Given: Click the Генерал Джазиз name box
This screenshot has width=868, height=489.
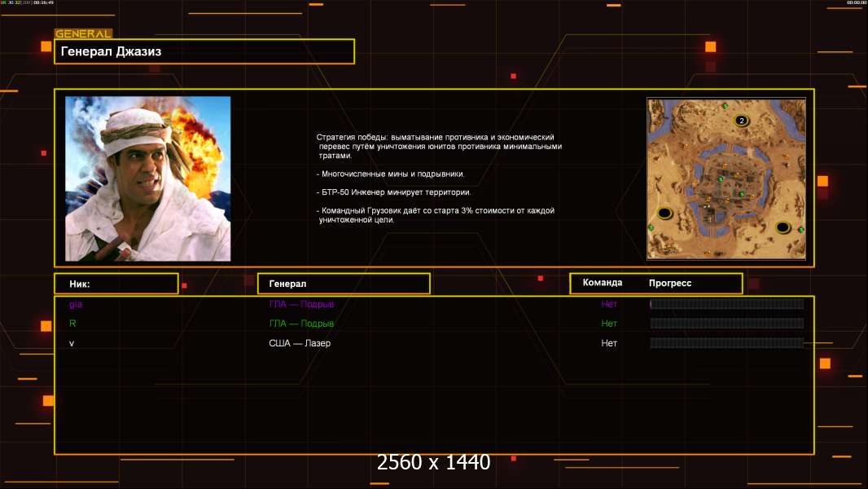Looking at the screenshot, I should pos(204,51).
